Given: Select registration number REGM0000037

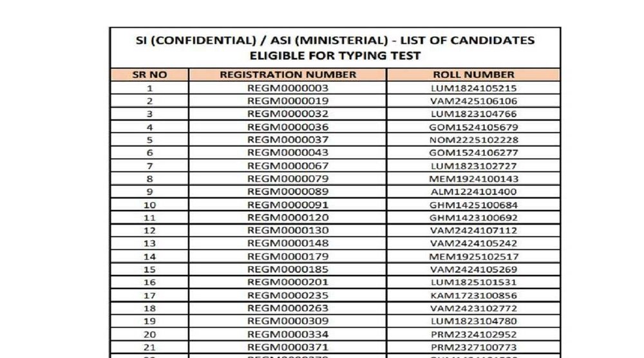Looking at the screenshot, I should 288,140.
